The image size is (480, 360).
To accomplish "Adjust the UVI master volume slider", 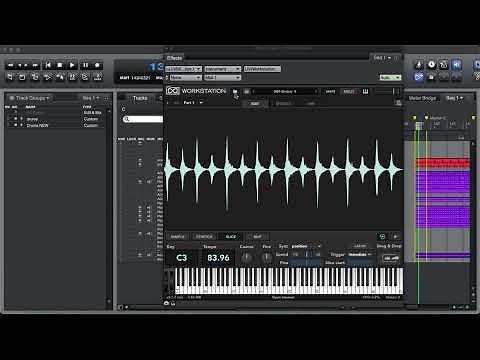I will 387,91.
